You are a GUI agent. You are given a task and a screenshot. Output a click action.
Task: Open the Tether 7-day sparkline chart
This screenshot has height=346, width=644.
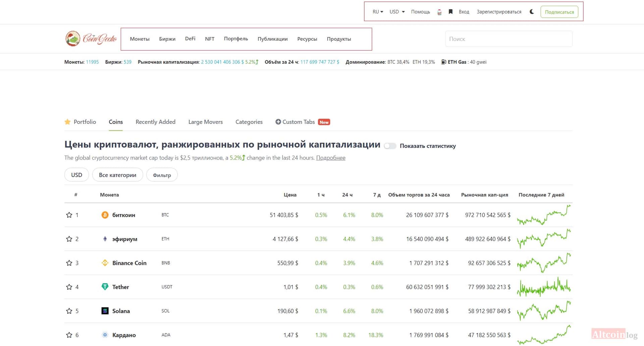[x=544, y=287]
